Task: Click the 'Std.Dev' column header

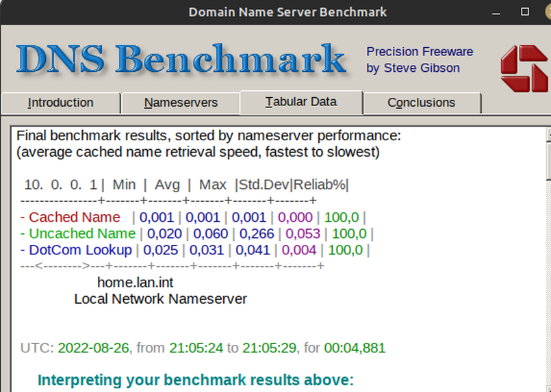Action: pos(264,185)
